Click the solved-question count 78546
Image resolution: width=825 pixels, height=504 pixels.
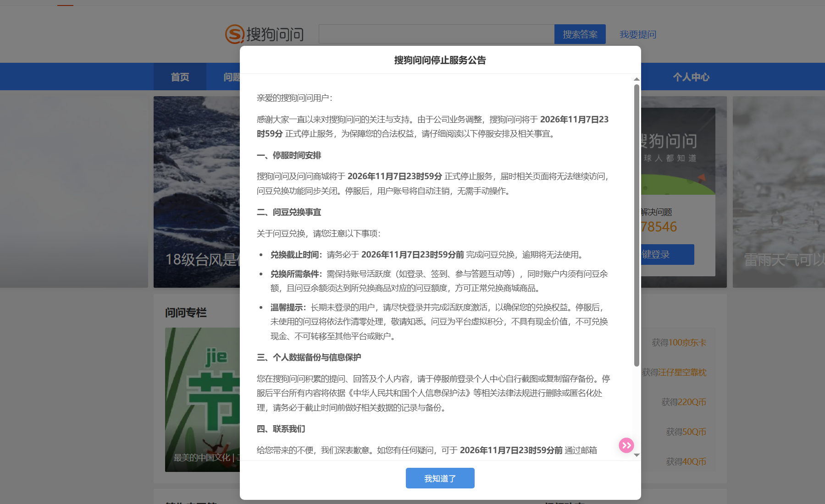(x=659, y=227)
